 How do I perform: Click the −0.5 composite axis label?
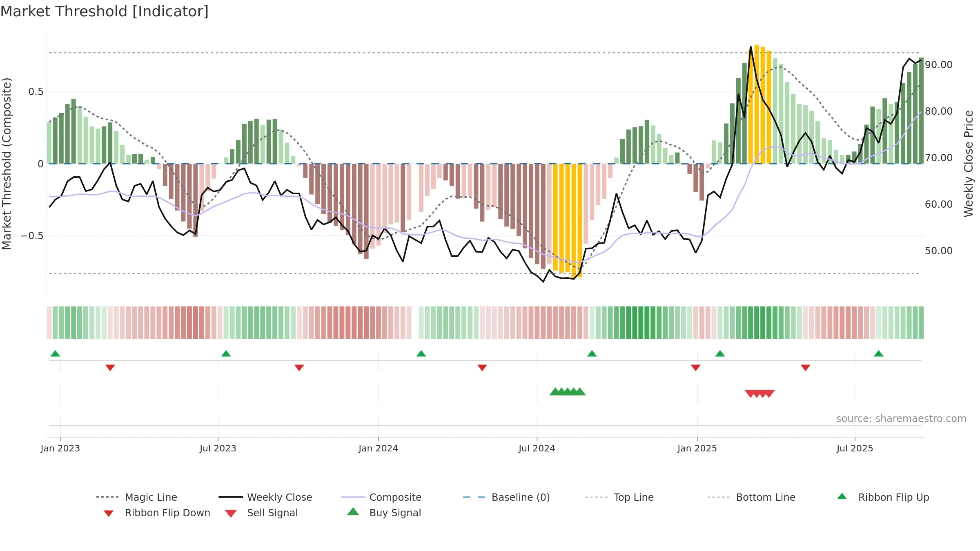pos(32,236)
